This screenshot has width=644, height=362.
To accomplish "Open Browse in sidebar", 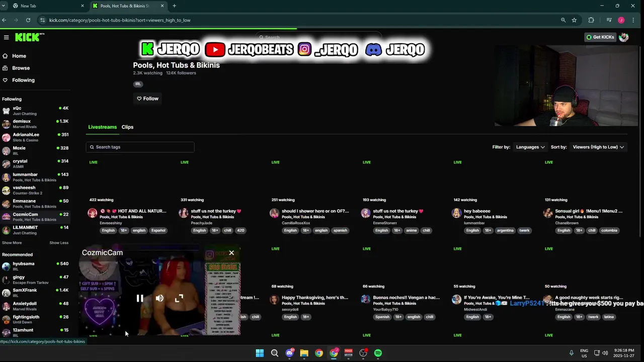I will click(21, 68).
